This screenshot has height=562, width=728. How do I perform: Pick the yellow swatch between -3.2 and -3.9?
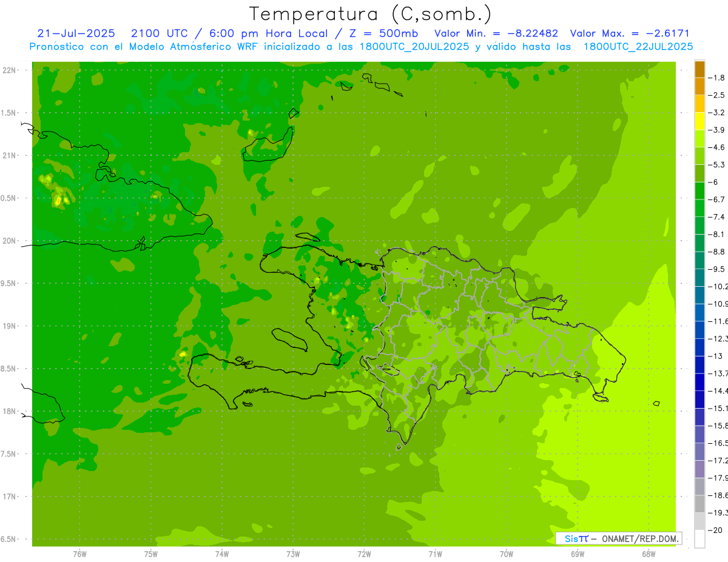click(699, 121)
